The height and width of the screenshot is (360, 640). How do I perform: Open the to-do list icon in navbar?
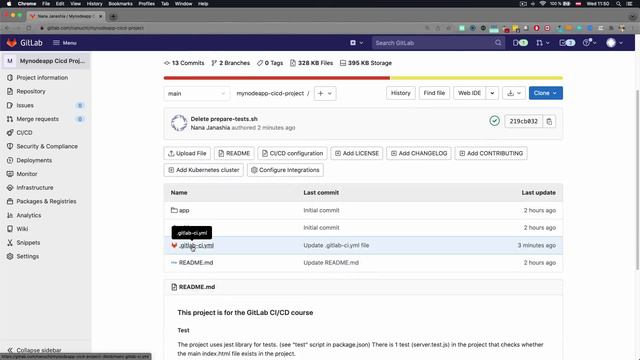(x=567, y=43)
